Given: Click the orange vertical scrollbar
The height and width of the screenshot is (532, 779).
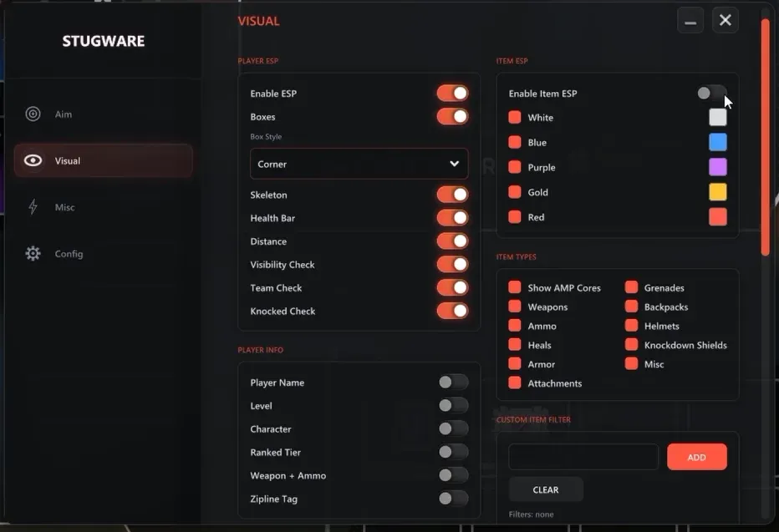Looking at the screenshot, I should (765, 138).
